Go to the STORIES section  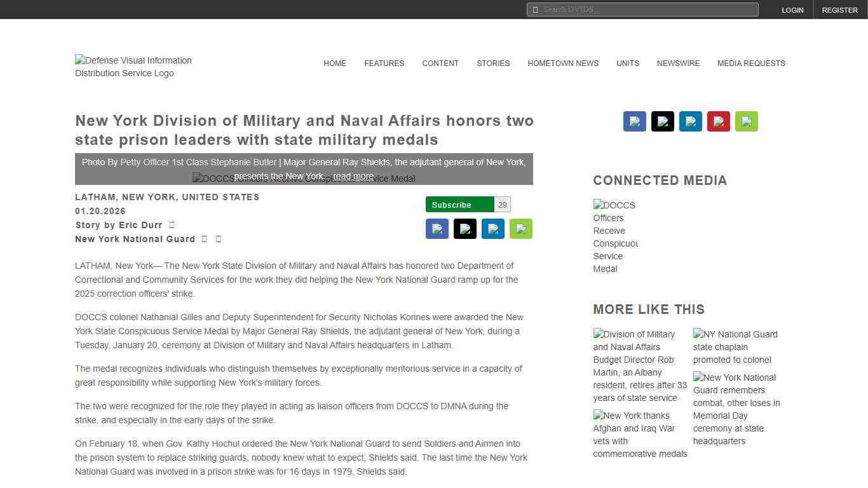493,63
